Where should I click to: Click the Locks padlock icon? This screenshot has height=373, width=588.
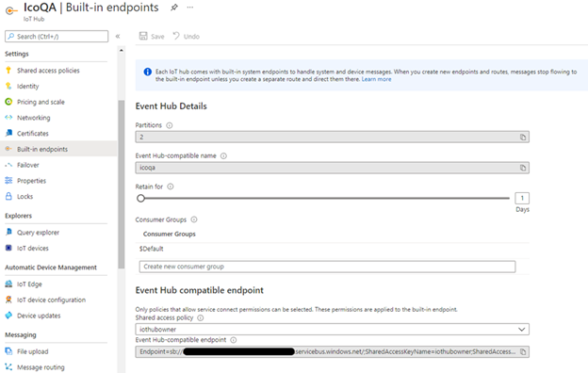(8, 196)
